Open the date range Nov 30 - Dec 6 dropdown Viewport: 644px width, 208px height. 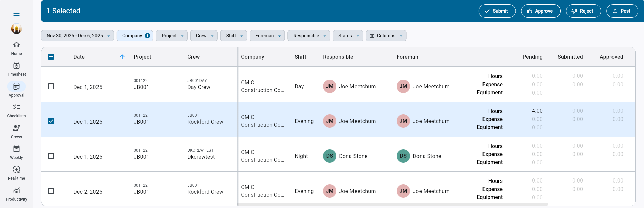pos(77,36)
